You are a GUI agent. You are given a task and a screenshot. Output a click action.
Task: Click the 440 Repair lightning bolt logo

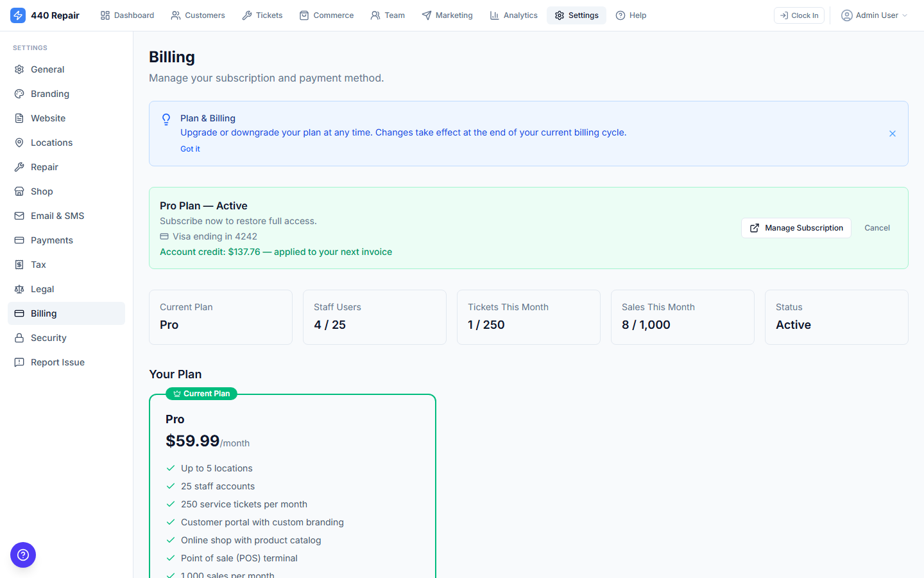tap(18, 15)
